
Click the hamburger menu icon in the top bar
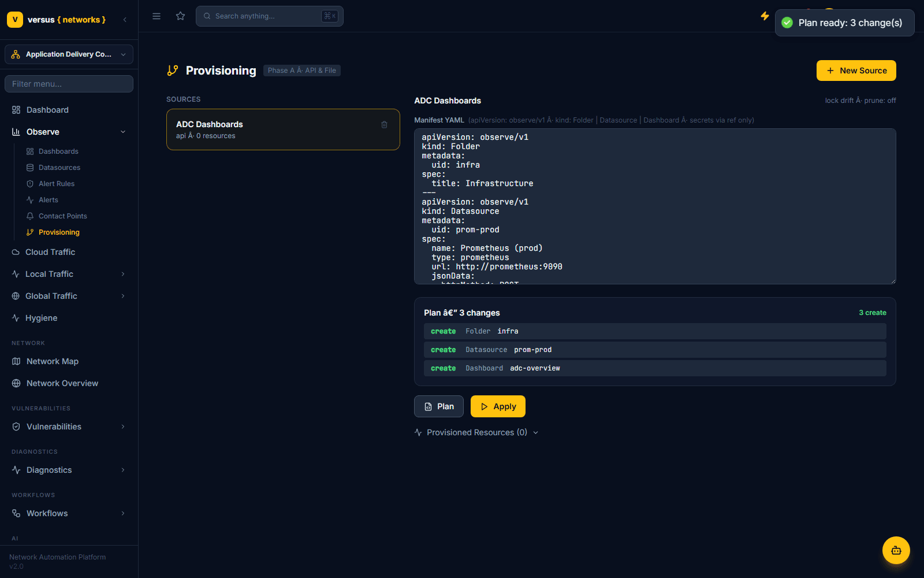pos(157,16)
